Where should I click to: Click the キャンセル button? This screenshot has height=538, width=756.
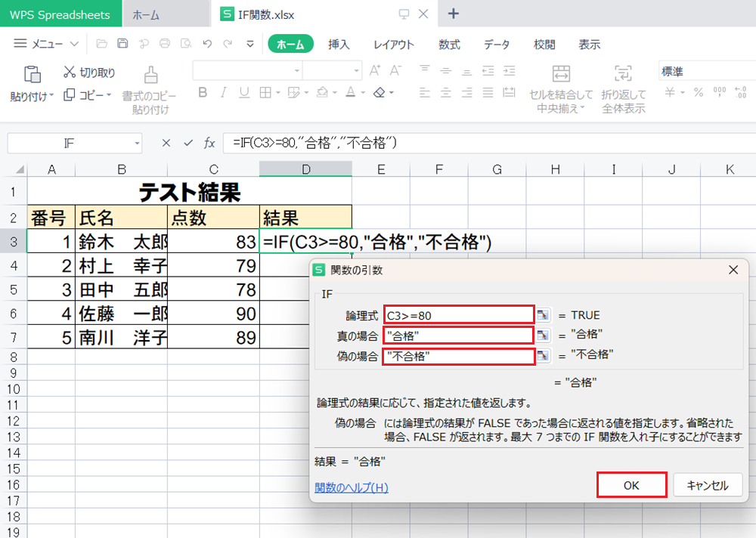point(708,485)
